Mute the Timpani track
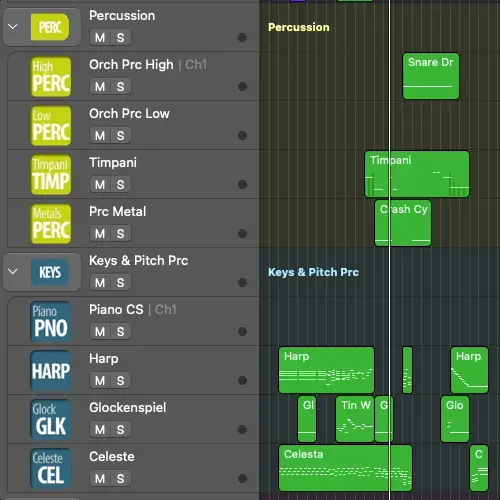Screen dimensions: 500x500 click(x=100, y=185)
